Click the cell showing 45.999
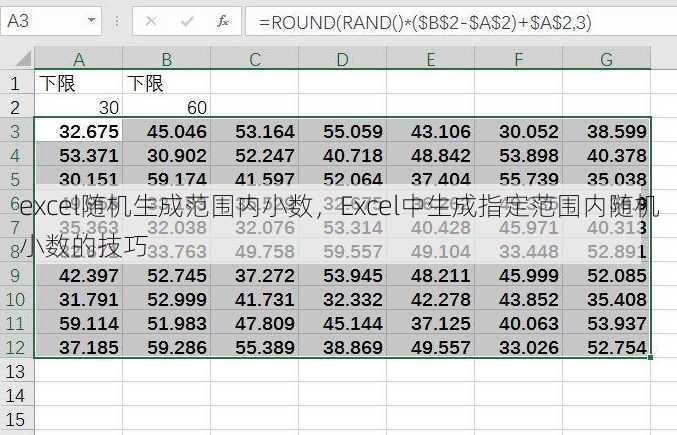The width and height of the screenshot is (677, 435). pyautogui.click(x=519, y=275)
